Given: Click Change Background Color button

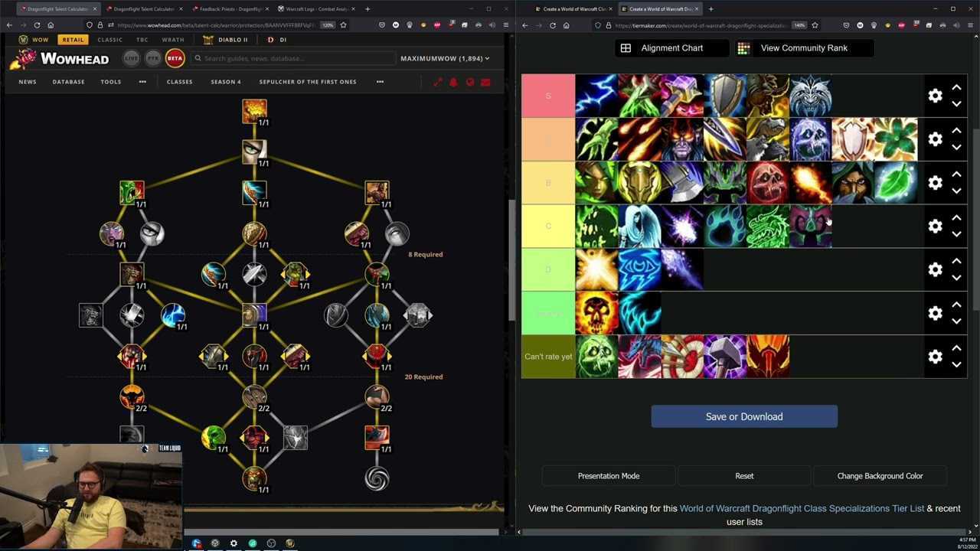Looking at the screenshot, I should click(x=880, y=476).
